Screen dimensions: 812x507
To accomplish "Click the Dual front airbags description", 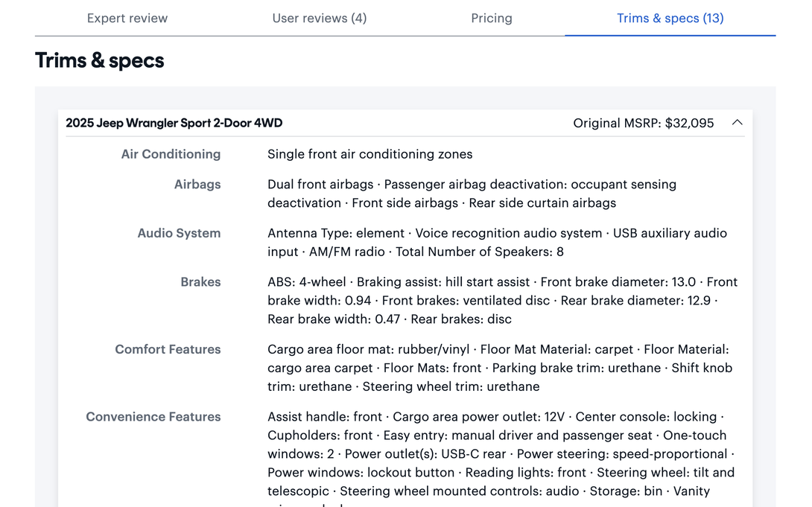I will 472,194.
